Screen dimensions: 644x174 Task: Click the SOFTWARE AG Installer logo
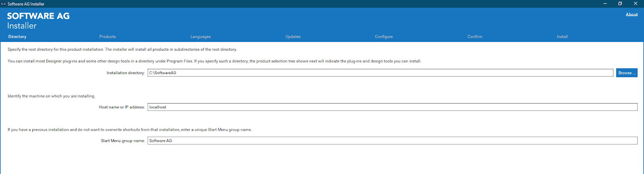coord(38,21)
